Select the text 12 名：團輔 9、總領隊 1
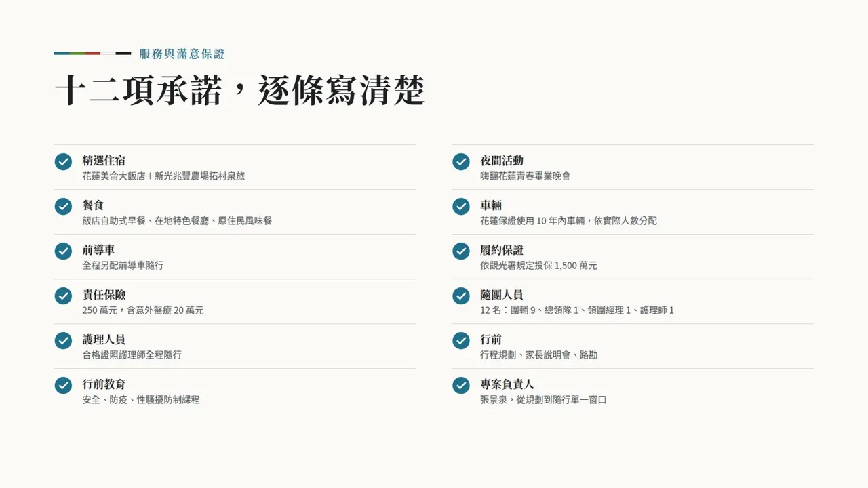Image resolution: width=868 pixels, height=488 pixels. [530, 310]
